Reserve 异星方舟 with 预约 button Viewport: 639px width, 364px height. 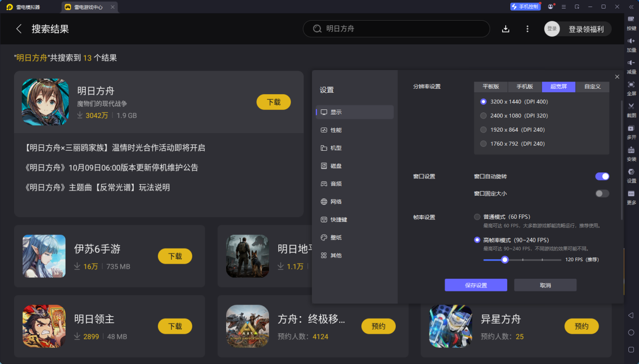pos(581,326)
